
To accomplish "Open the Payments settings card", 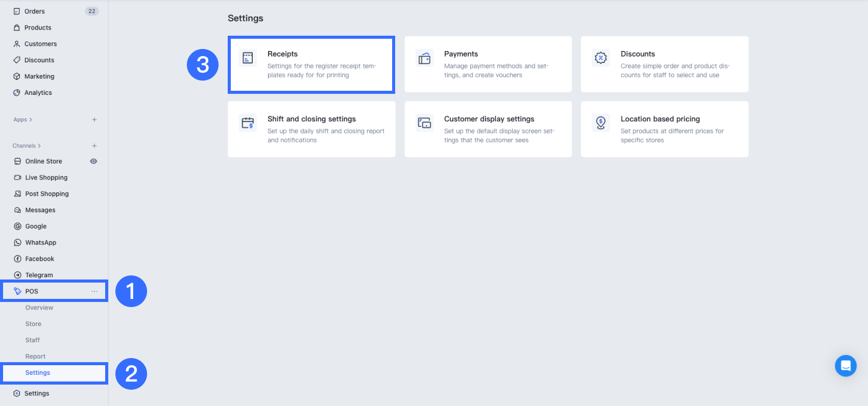I will click(x=488, y=64).
